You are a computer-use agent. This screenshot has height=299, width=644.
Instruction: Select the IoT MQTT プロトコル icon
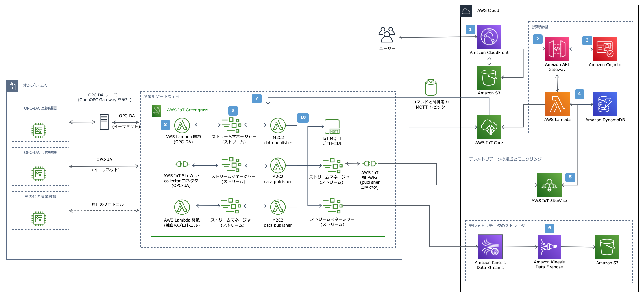click(332, 127)
